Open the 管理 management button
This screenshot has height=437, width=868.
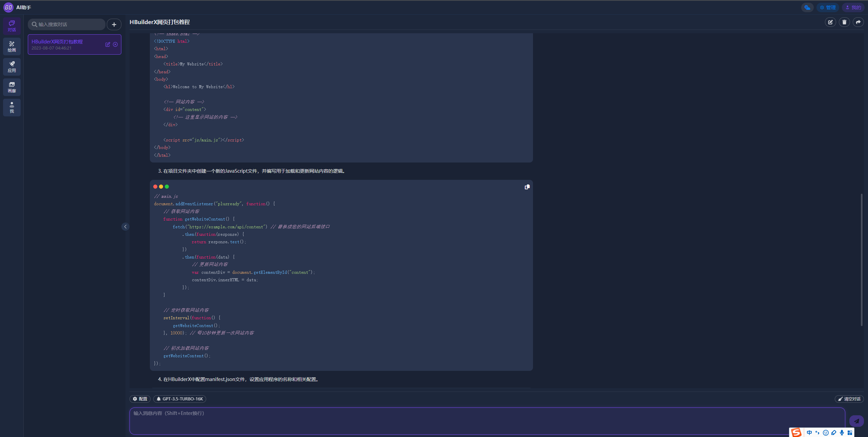click(x=828, y=7)
